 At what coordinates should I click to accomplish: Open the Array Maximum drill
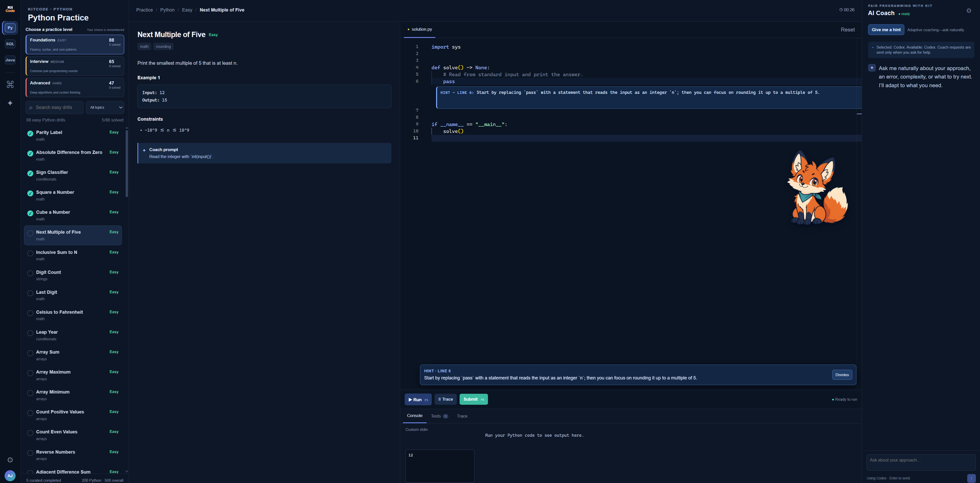[x=73, y=375]
